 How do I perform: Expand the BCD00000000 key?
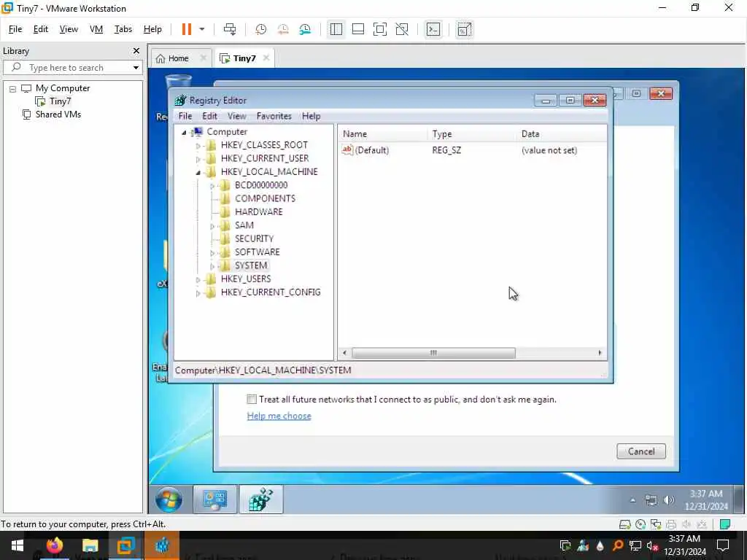tap(212, 186)
